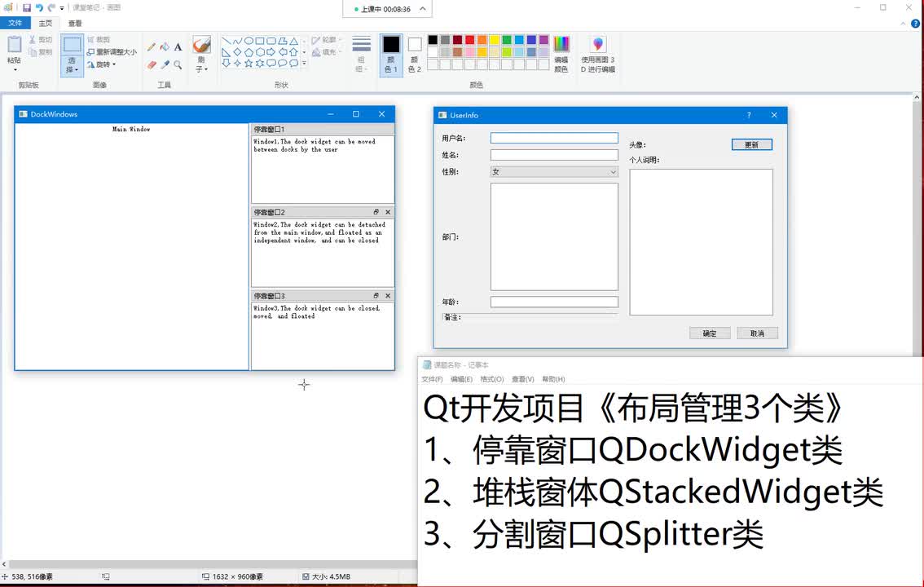This screenshot has width=924, height=587.
Task: Select Color 1 (颜色 1) button
Action: (x=391, y=55)
